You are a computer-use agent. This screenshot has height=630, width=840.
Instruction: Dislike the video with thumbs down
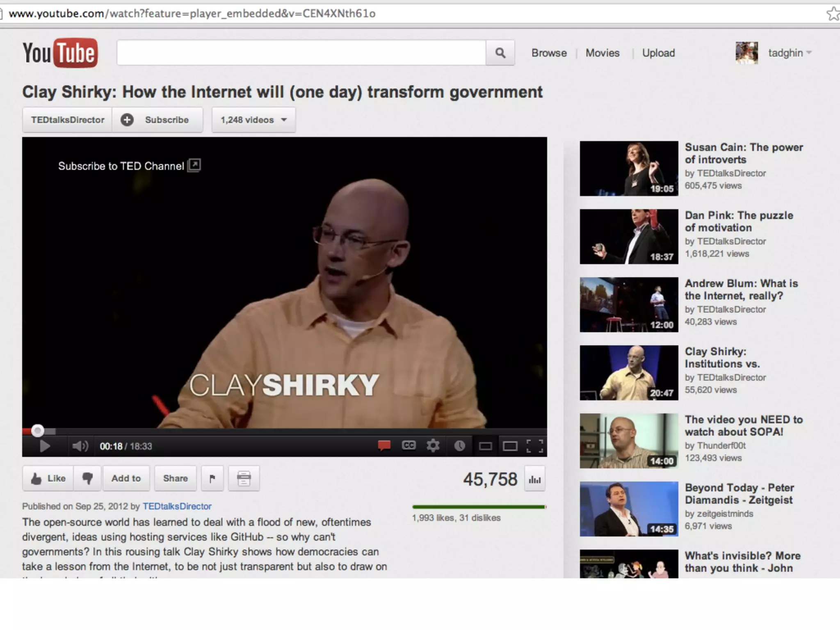point(87,478)
